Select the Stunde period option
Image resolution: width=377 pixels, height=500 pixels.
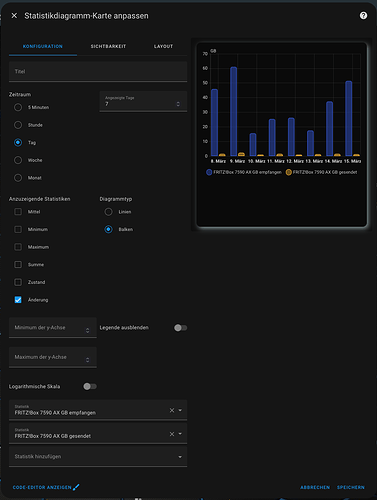(18, 125)
